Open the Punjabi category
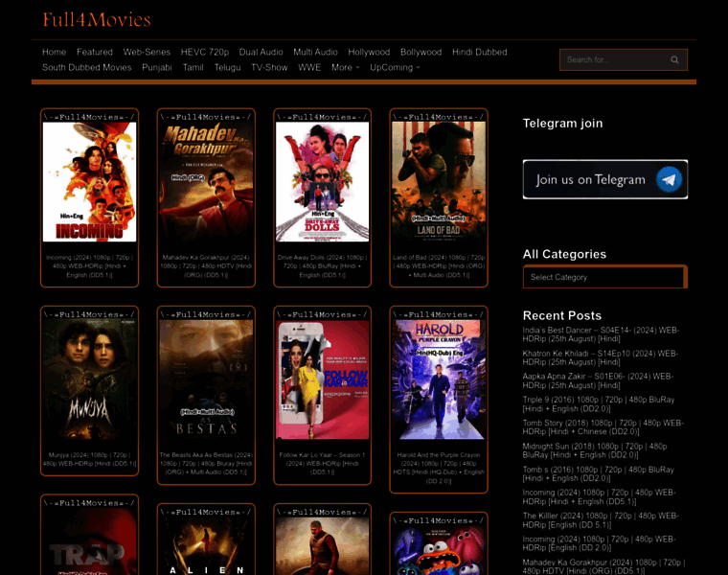 pyautogui.click(x=157, y=67)
